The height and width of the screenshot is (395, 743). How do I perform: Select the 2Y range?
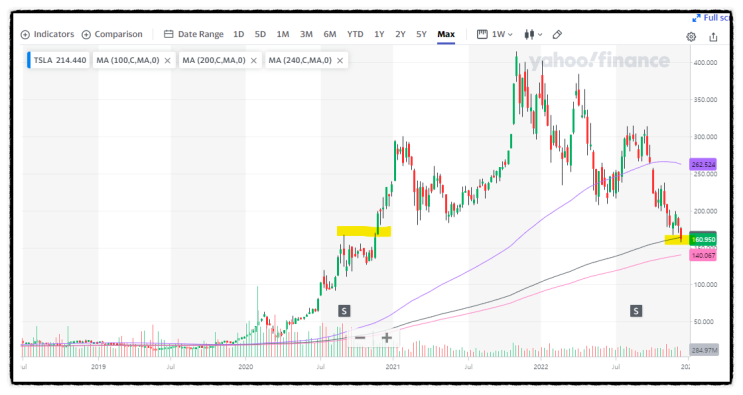click(400, 34)
